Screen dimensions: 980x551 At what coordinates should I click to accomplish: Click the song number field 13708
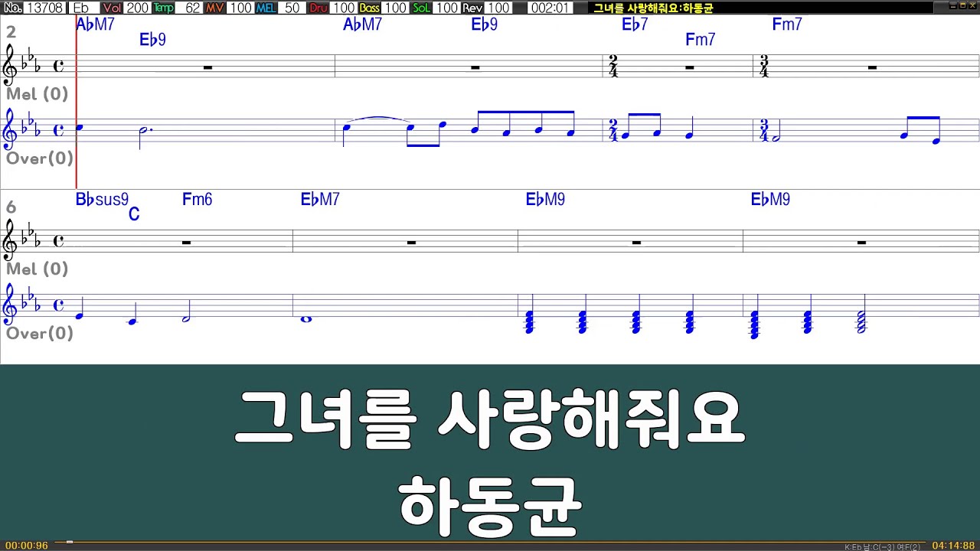(x=44, y=8)
